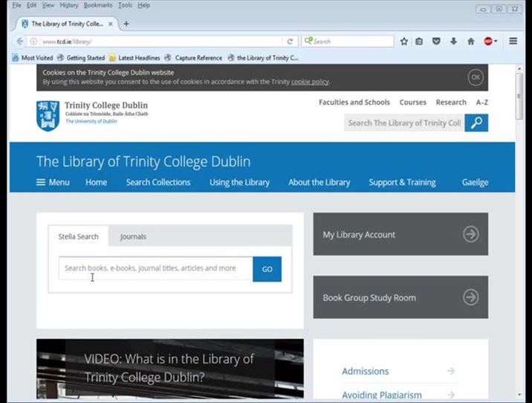Open the Firefox hamburger menu
532x403 pixels.
[513, 42]
